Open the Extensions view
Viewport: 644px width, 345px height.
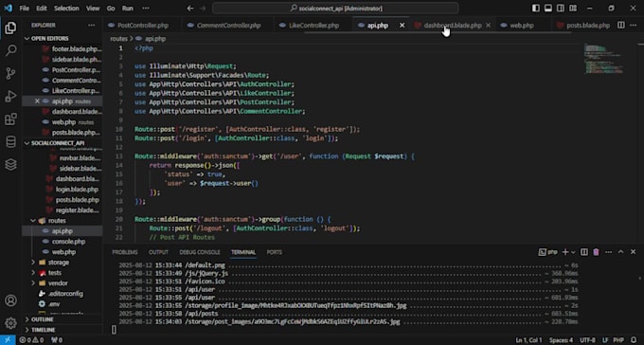tap(10, 119)
